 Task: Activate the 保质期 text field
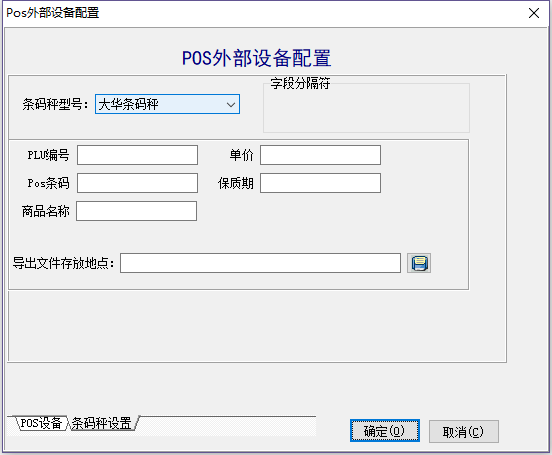pyautogui.click(x=320, y=183)
